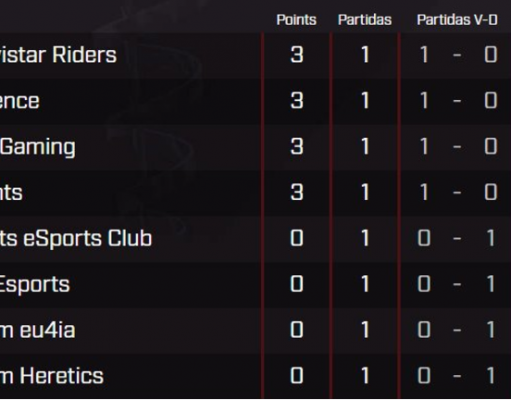Click the eu4ia row Partidas value 1
The height and width of the screenshot is (400, 511).
pyautogui.click(x=365, y=330)
